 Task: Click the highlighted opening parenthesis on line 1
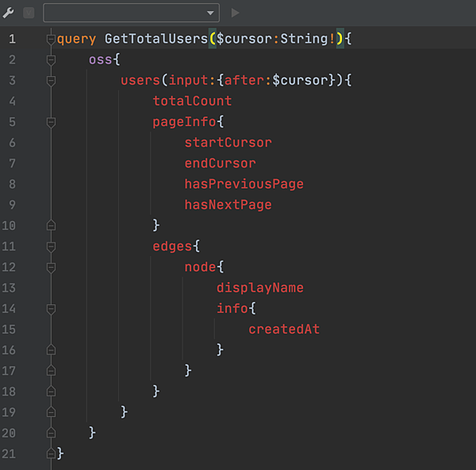213,39
